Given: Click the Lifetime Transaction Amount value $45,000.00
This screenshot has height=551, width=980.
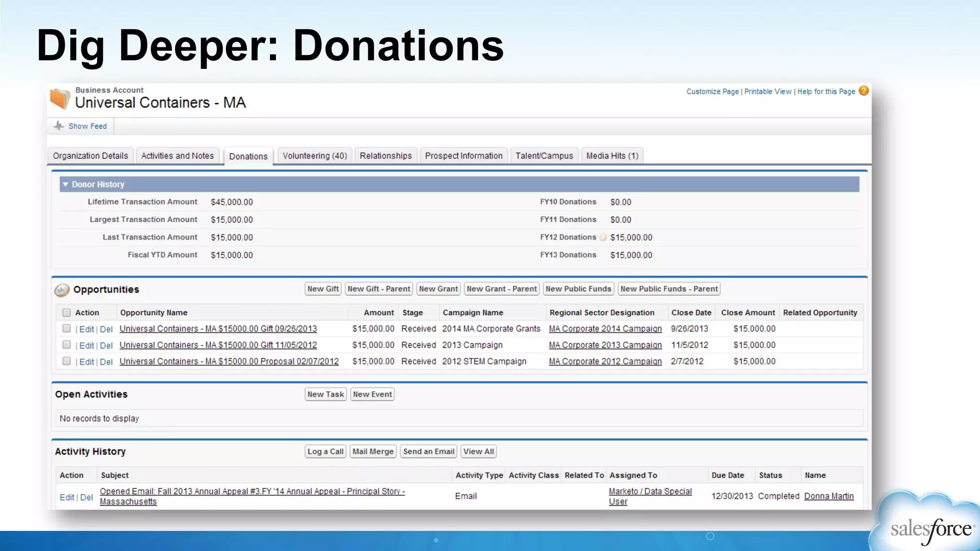Looking at the screenshot, I should pyautogui.click(x=232, y=202).
